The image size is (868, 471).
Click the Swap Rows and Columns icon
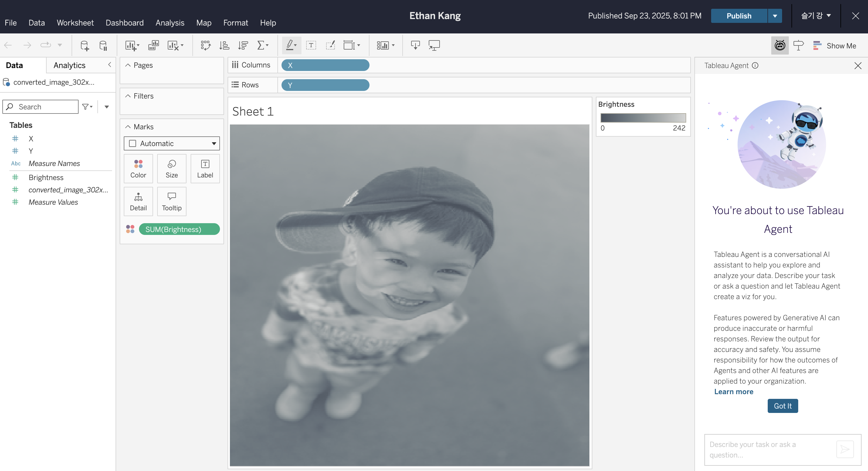[206, 45]
